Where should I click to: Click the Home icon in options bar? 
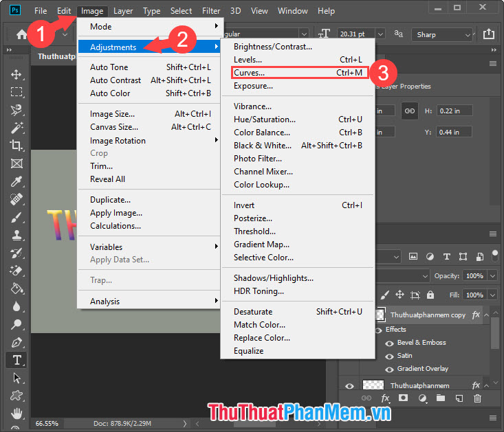21,34
